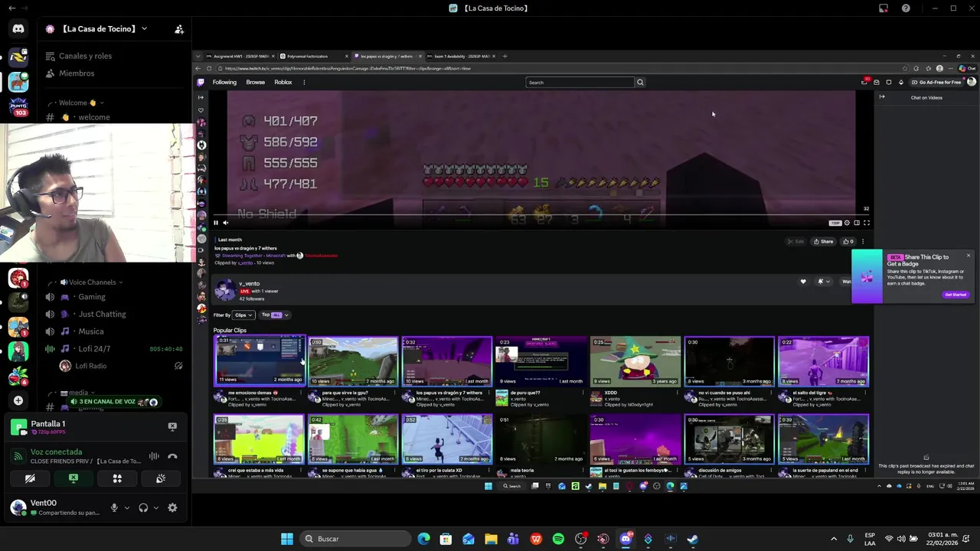This screenshot has width=980, height=551.
Task: Open Twitch Roblox tab
Action: [x=283, y=83]
